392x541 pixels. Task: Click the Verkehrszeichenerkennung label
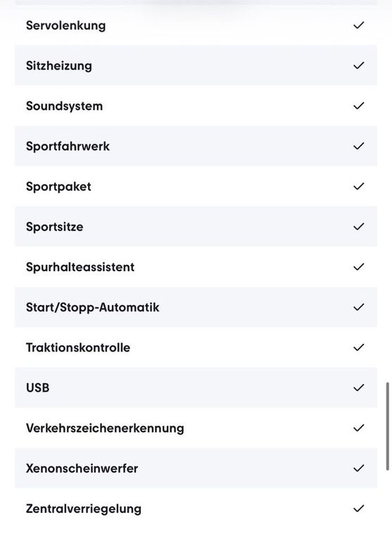[105, 428]
